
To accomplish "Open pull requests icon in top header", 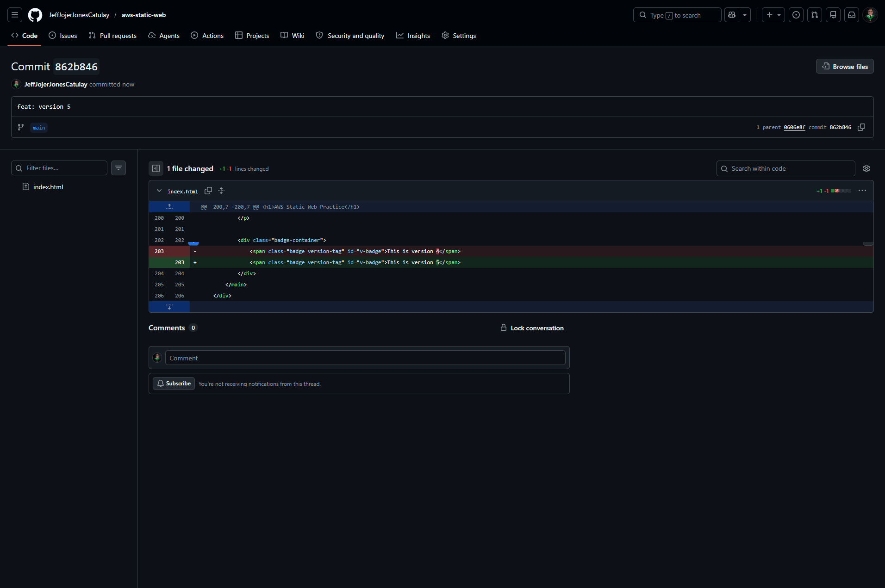I will coord(815,15).
